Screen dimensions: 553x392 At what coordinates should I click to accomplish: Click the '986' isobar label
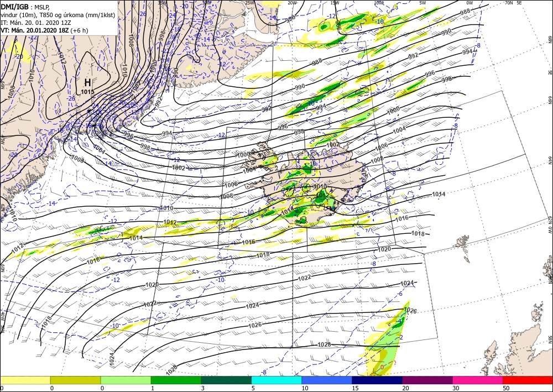337,25
